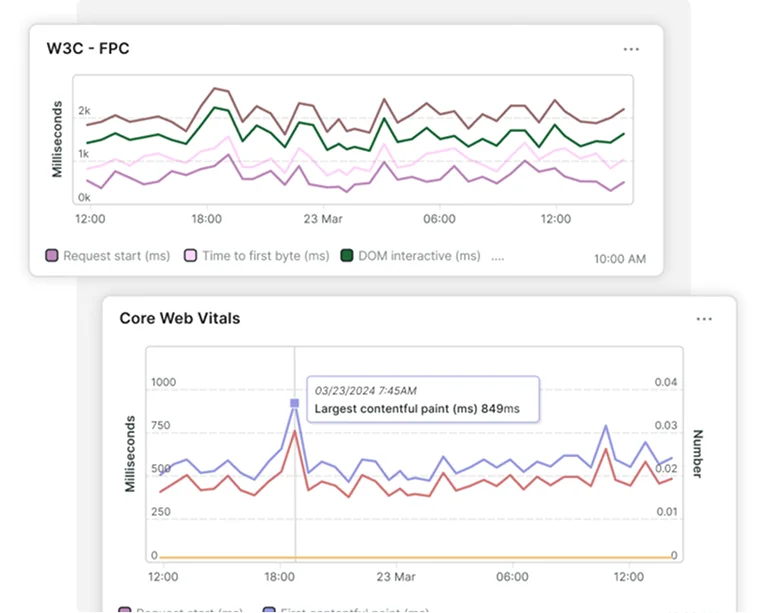Click the 18:00 label on Core Web Vitals axis
768x613 pixels.
coord(280,577)
